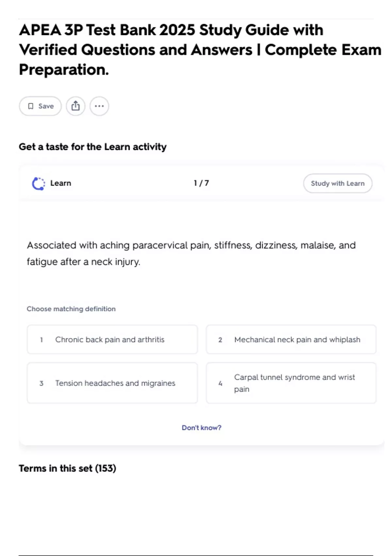Click number 3 badge on headaches answer
392x556 pixels.
click(x=41, y=383)
